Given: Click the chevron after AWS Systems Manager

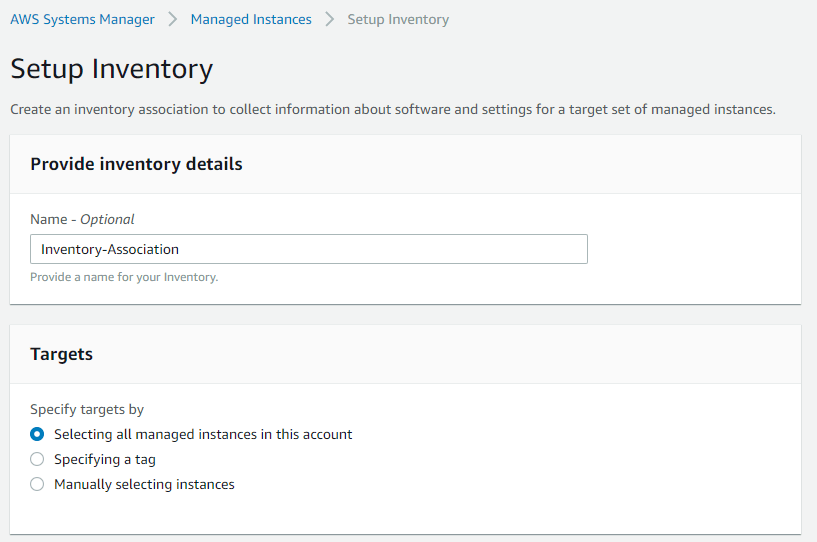Looking at the screenshot, I should pyautogui.click(x=172, y=19).
